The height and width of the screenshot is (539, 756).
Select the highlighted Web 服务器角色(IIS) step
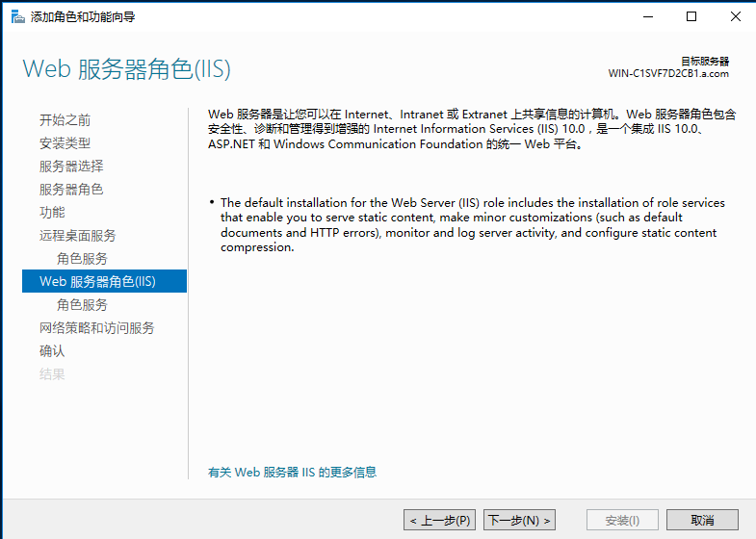coord(96,282)
